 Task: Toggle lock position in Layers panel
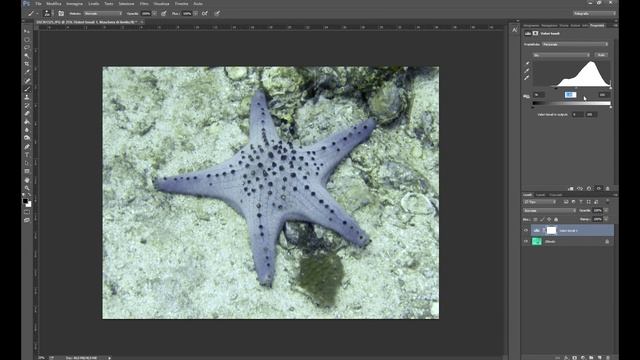click(549, 220)
